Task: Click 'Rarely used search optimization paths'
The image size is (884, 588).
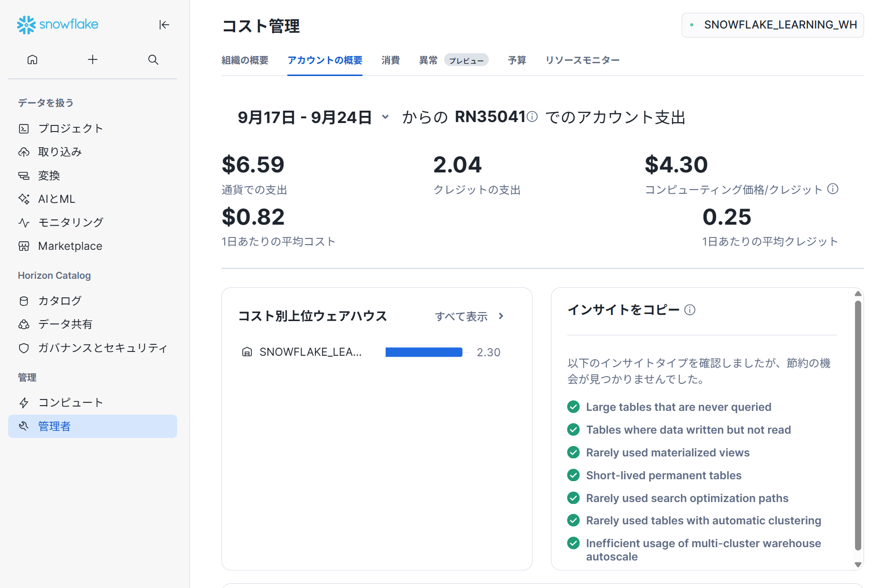Action: point(687,498)
